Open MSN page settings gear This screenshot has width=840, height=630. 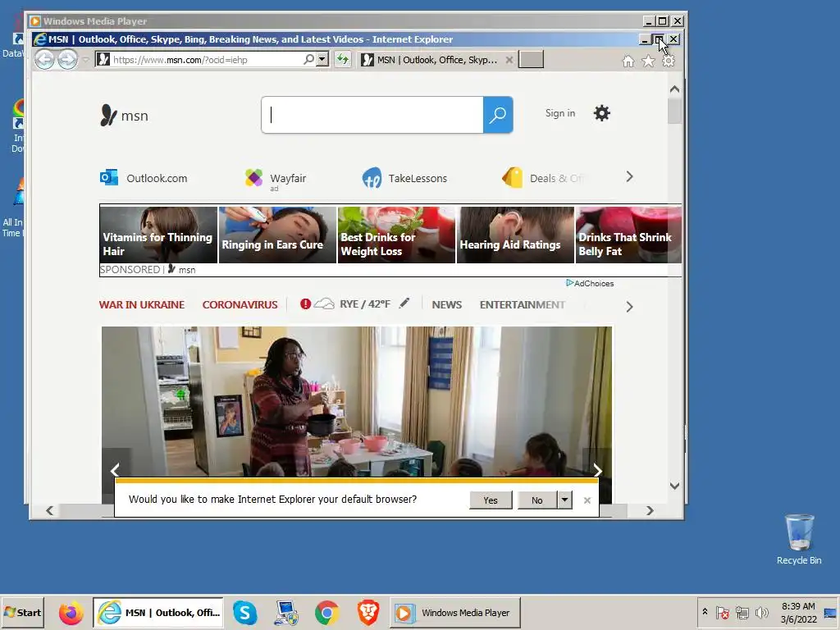coord(601,113)
